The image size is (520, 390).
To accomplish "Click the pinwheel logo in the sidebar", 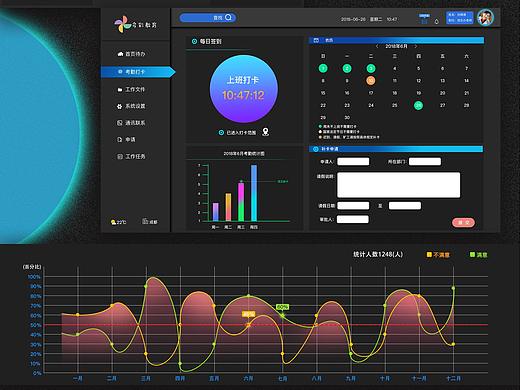I will (122, 24).
